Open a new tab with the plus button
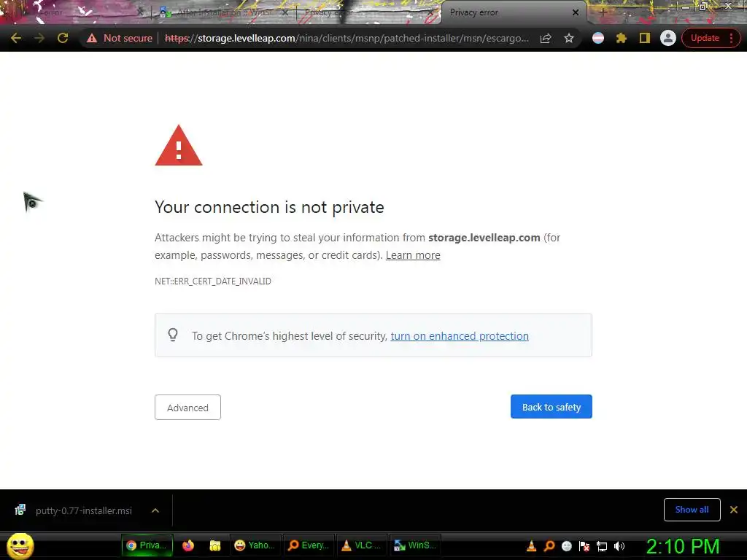Viewport: 747px width, 560px height. click(x=603, y=12)
